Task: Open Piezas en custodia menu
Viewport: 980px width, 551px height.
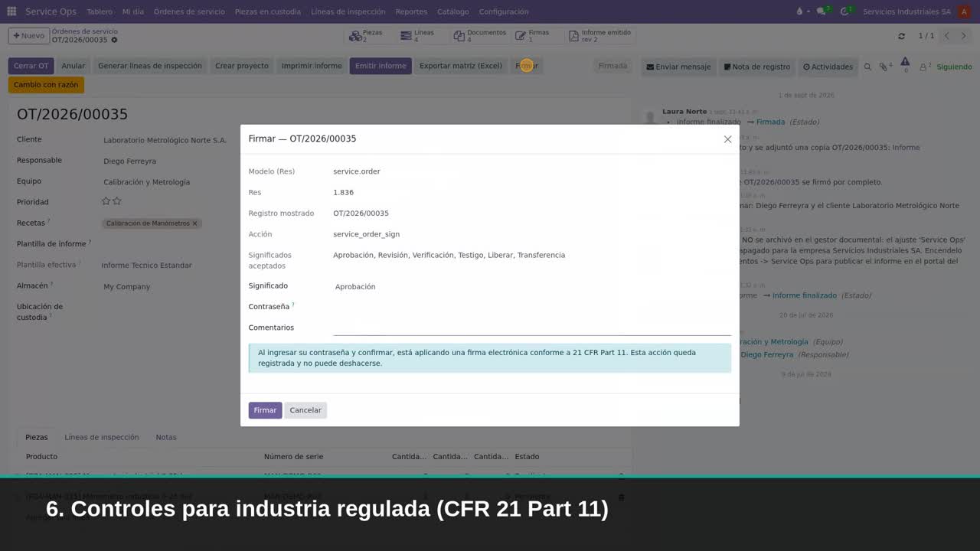Action: click(x=268, y=11)
